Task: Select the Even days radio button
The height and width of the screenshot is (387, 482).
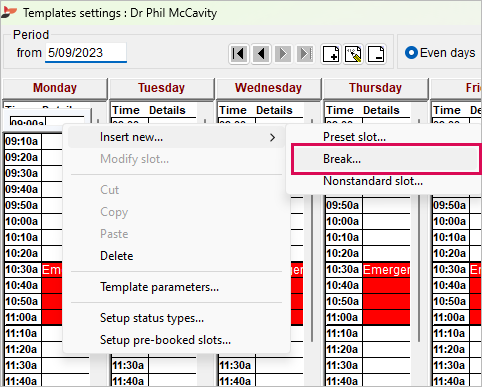Action: coord(411,53)
